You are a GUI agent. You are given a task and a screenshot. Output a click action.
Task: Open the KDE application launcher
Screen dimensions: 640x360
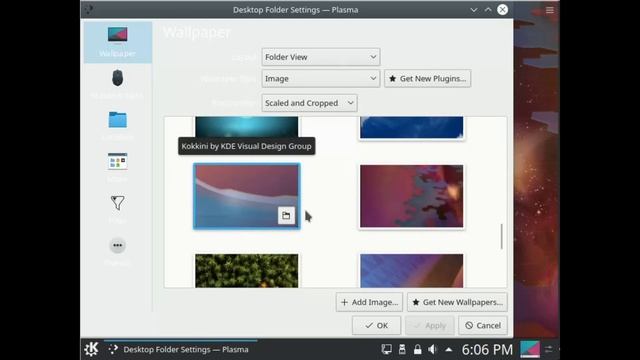pyautogui.click(x=91, y=349)
